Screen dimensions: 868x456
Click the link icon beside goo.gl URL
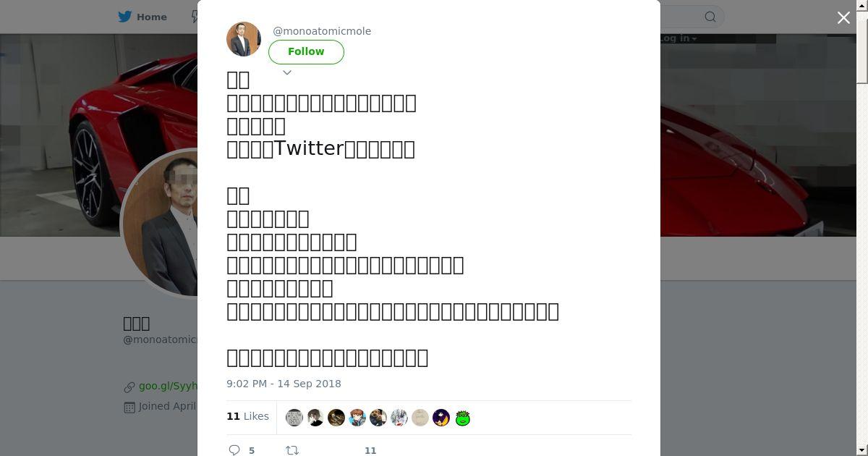coord(129,387)
